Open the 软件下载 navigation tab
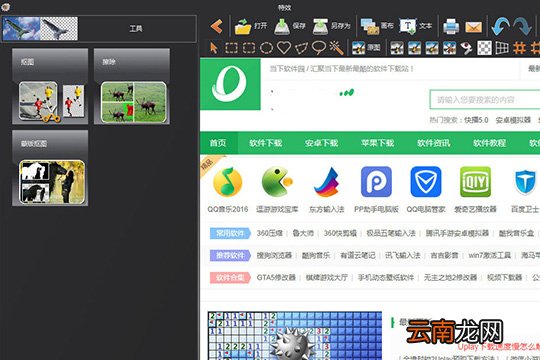This screenshot has width=540, height=360. 266,143
